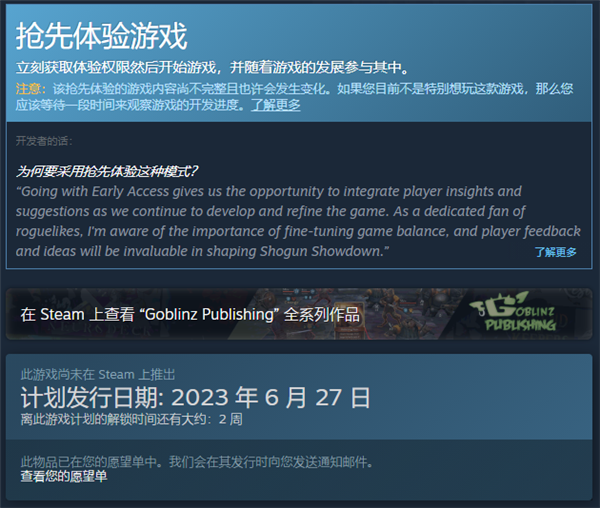Click the 此游戏尚未在 Steam 上推出 notice
Image resolution: width=600 pixels, height=508 pixels.
tap(98, 374)
